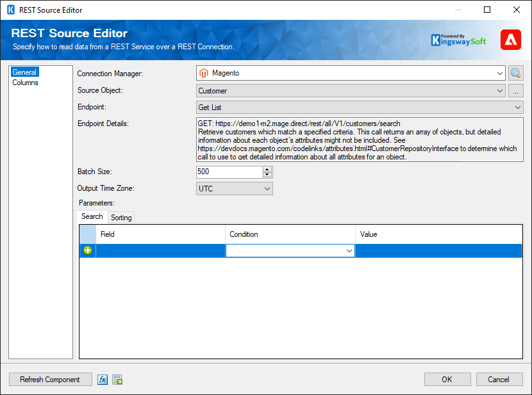
Task: Click the K app icon in title bar
Action: (11, 10)
